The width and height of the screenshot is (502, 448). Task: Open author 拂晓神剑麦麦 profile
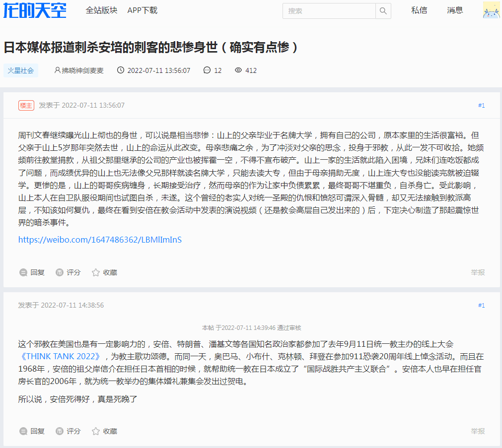(82, 70)
